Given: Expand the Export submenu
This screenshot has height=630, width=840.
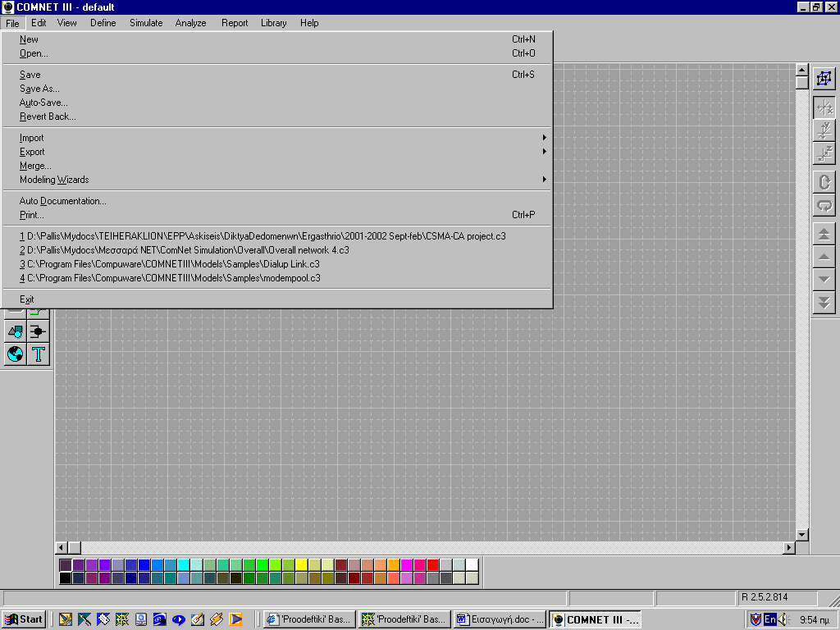Looking at the screenshot, I should pyautogui.click(x=277, y=152).
